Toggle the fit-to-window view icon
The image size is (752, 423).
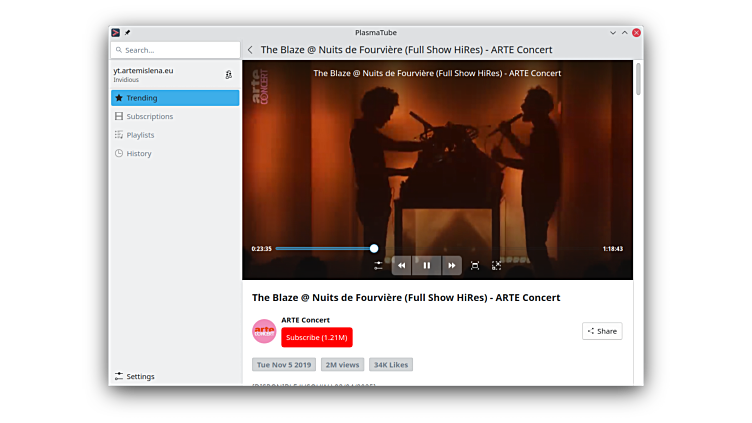[475, 265]
